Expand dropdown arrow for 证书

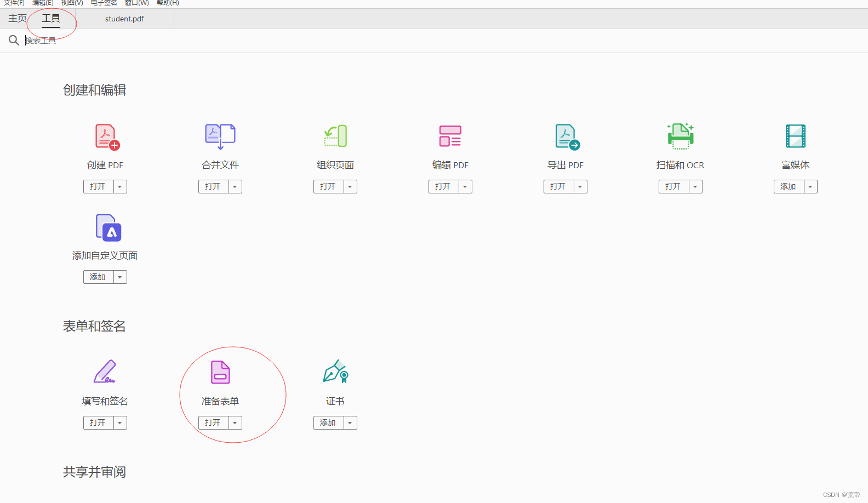(350, 423)
